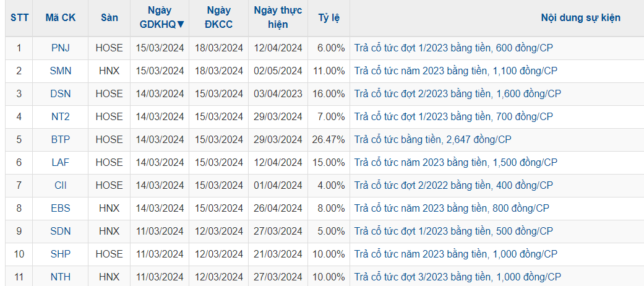Select the CII ticker
644x286 pixels.
pyautogui.click(x=61, y=185)
